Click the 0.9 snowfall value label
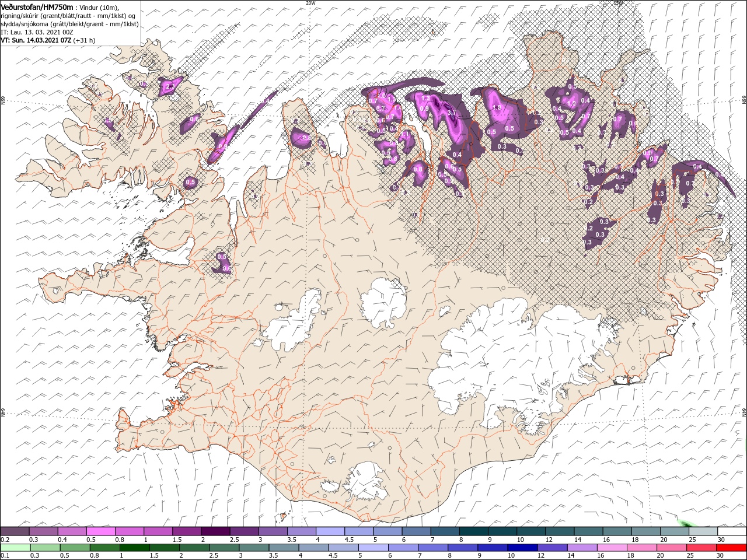747x560 pixels. coord(424,108)
